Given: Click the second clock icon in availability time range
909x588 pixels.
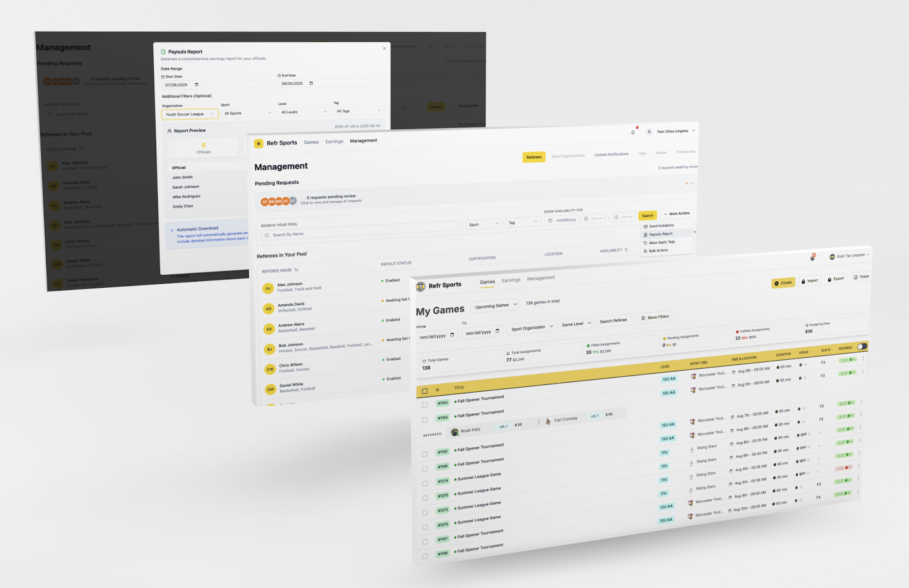Looking at the screenshot, I should point(616,217).
